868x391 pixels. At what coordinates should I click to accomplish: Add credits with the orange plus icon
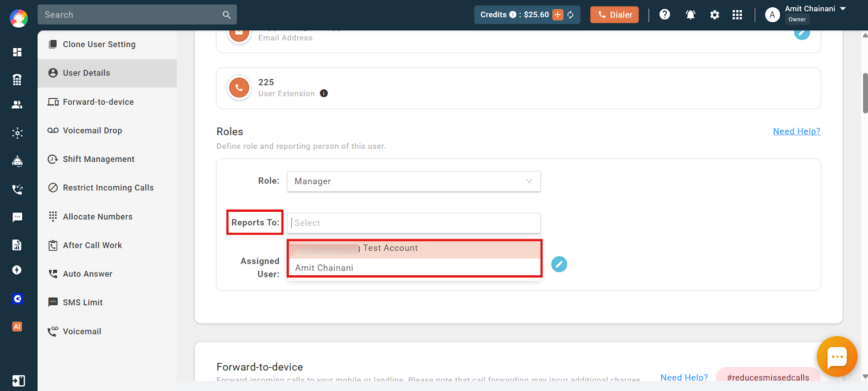(x=558, y=15)
